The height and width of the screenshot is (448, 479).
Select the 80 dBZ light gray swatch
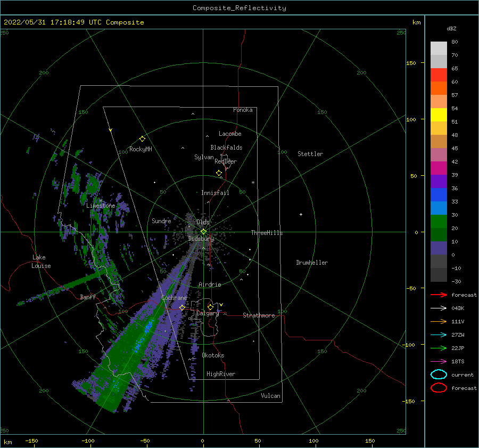coord(439,48)
